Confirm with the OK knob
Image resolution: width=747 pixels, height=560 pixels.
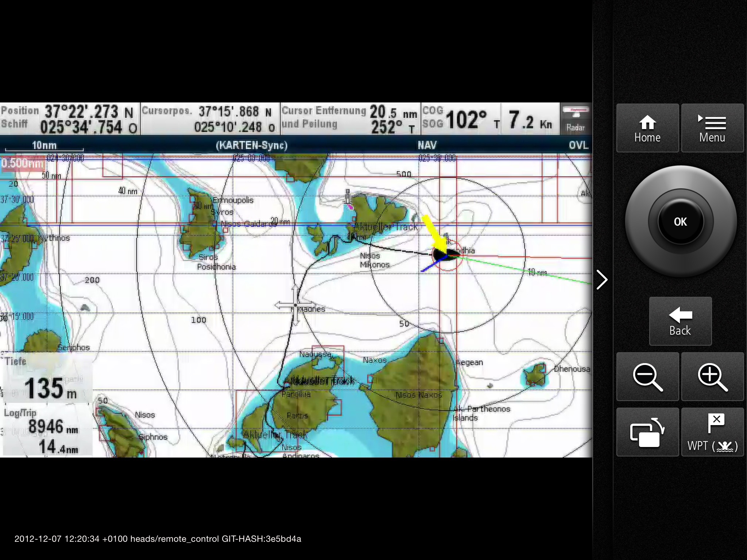point(681,221)
